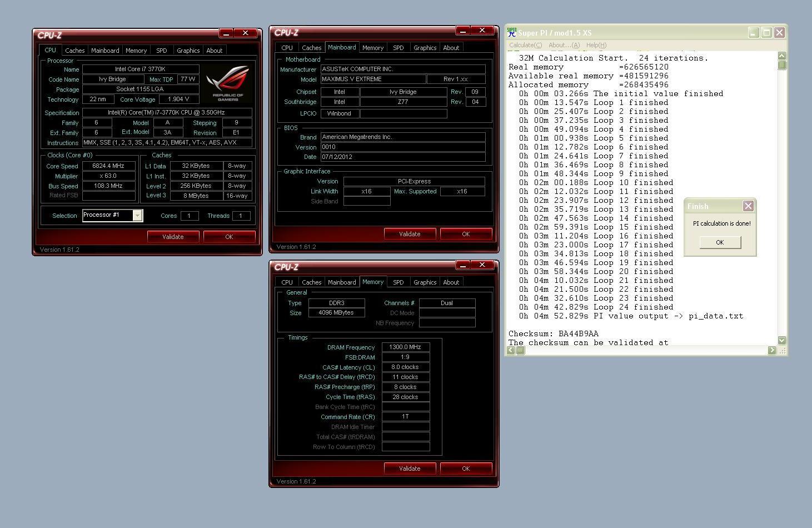Click Super PI horizontal scrollbar left arrow
Viewport: 812px width, 528px height.
point(511,350)
